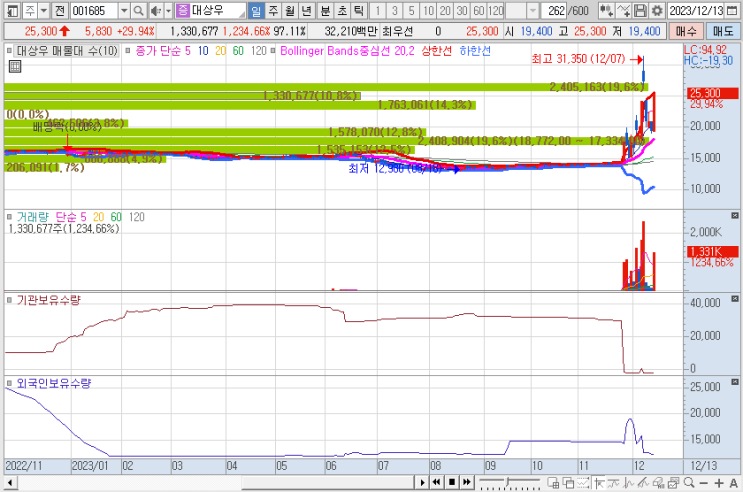
Task: Click the play button in chart replay controls
Action: pos(422,483)
